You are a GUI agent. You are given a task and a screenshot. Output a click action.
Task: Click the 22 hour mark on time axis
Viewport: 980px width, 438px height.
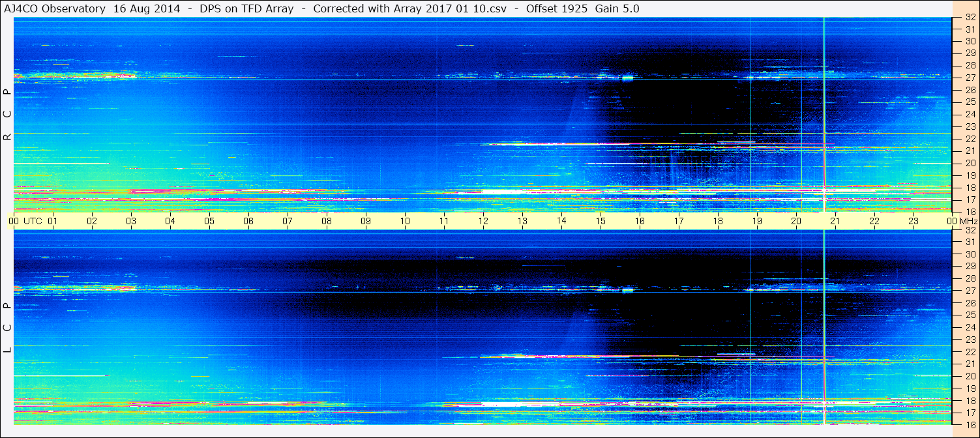point(874,221)
